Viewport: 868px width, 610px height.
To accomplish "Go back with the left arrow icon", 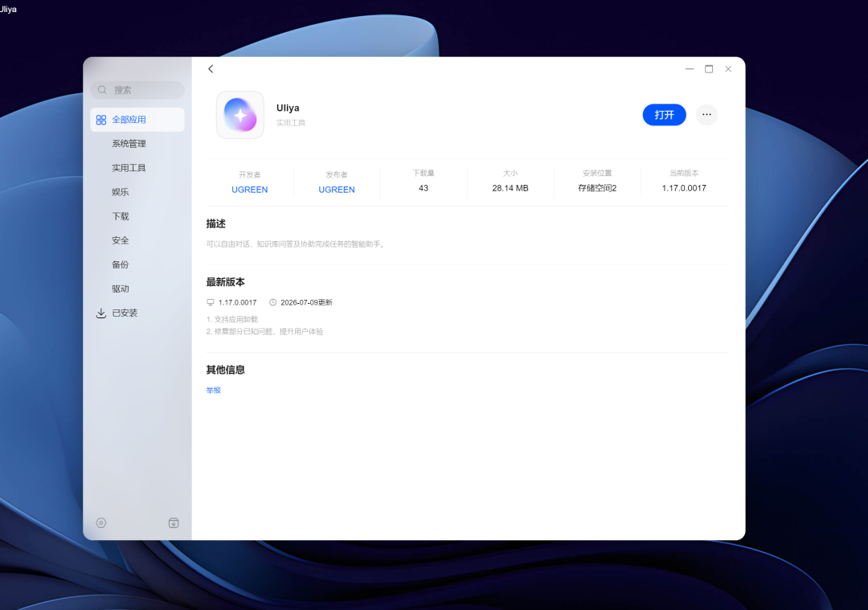I will (211, 68).
